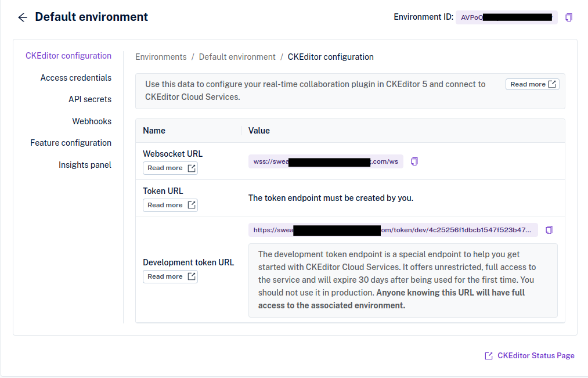This screenshot has height=378, width=588.
Task: Open Access credentials section
Action: (76, 78)
